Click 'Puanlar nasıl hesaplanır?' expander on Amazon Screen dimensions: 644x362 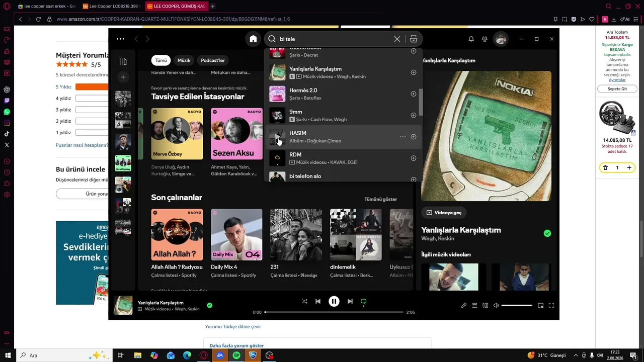coord(83,145)
